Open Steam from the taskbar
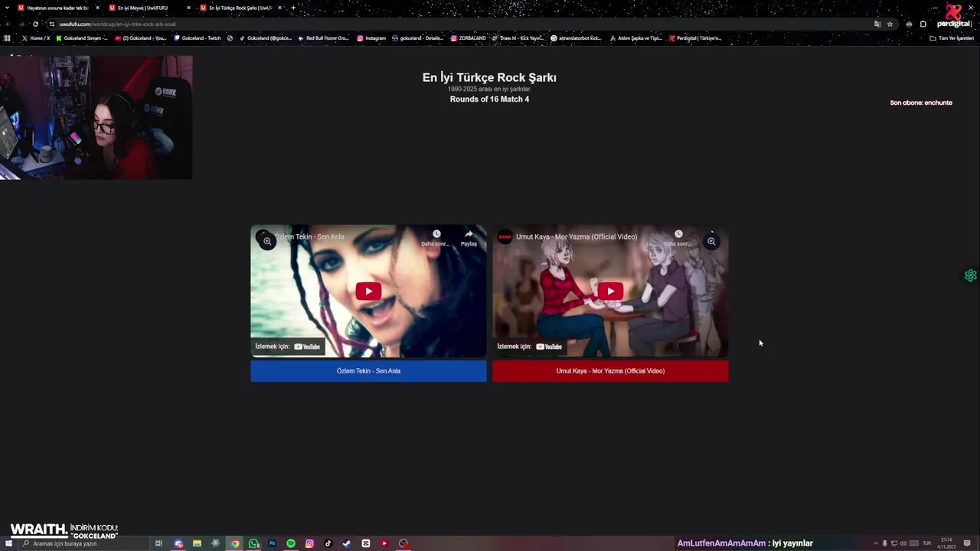Viewport: 980px width, 551px height. 347,543
